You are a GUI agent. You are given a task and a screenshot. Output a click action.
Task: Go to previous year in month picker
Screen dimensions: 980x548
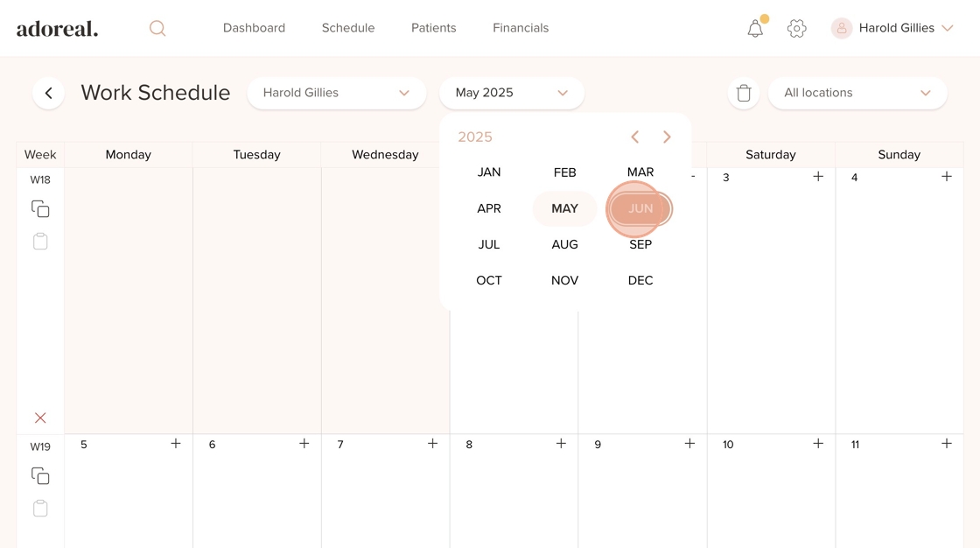coord(635,137)
